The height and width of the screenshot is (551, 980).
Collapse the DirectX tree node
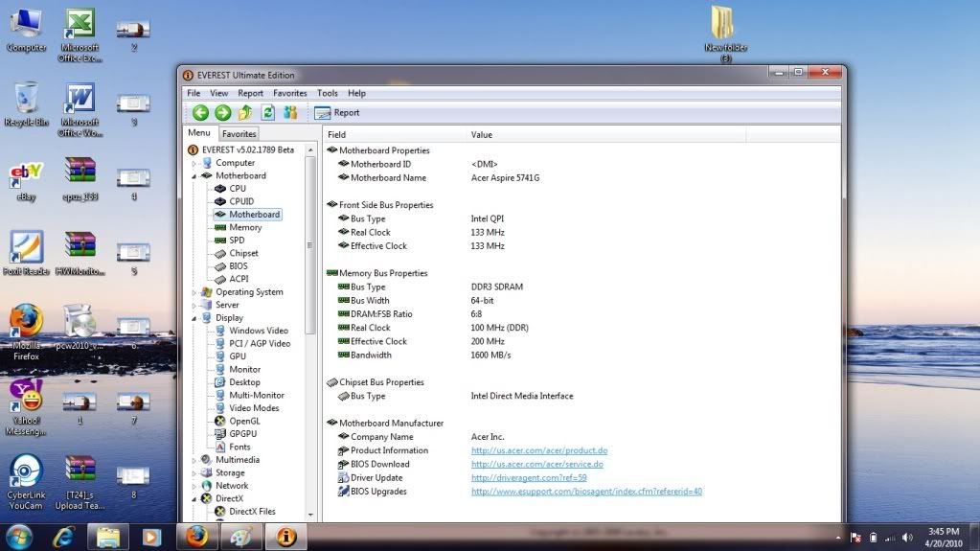tap(194, 499)
